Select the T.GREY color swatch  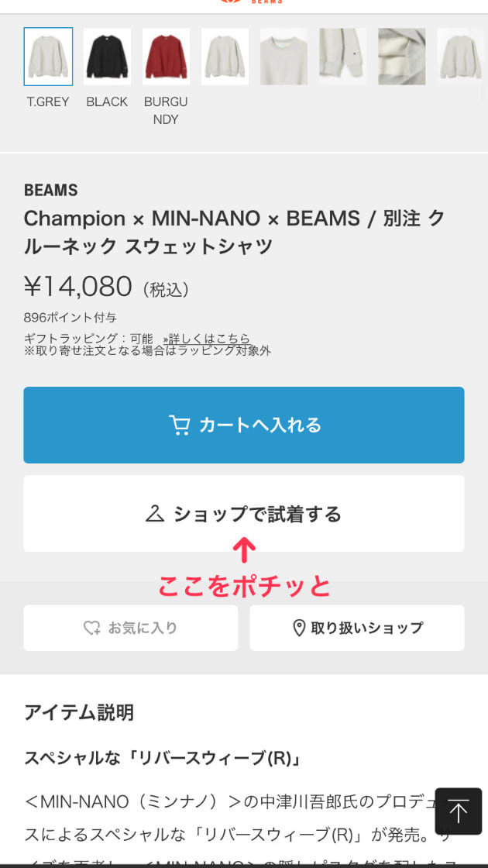48,57
